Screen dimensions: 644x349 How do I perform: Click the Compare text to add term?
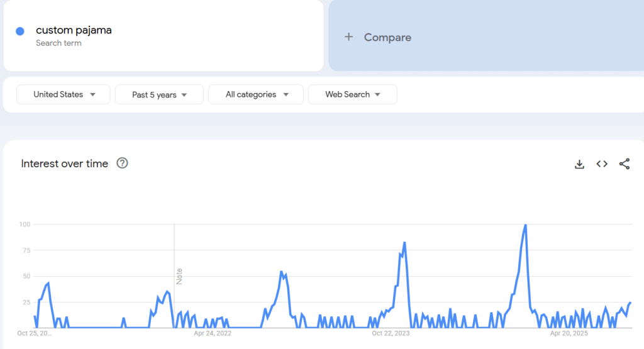[387, 37]
